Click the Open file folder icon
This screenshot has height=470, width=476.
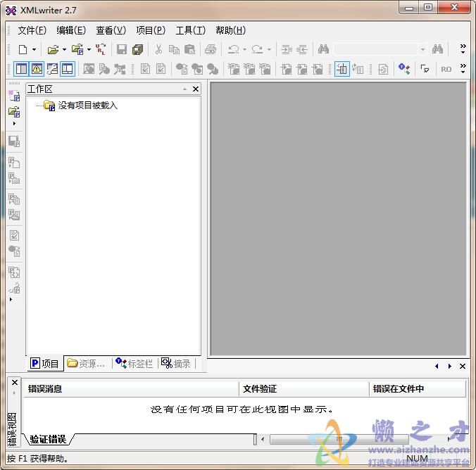(x=53, y=49)
